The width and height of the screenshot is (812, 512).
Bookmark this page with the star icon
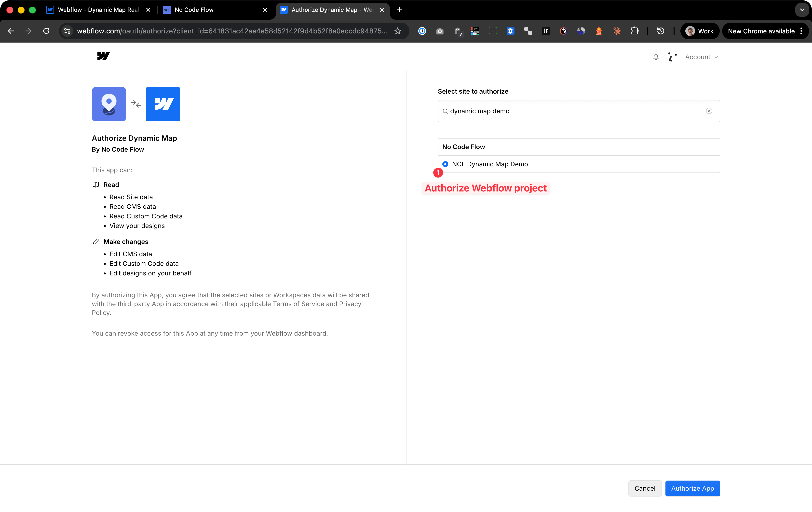click(398, 31)
